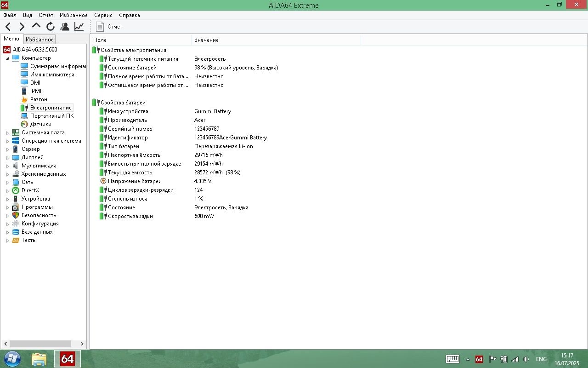The width and height of the screenshot is (588, 368).
Task: Open the graph chart toolbar icon
Action: [79, 27]
